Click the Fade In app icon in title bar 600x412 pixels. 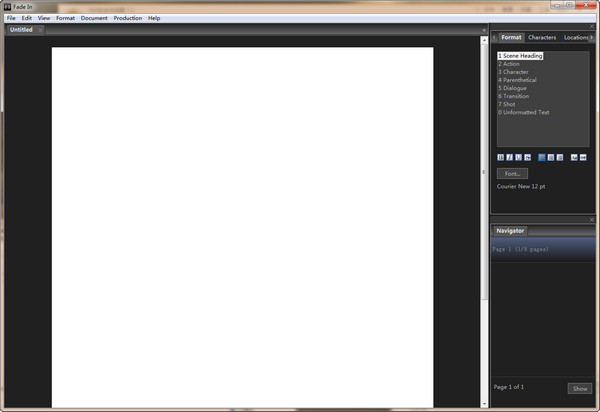[7, 7]
